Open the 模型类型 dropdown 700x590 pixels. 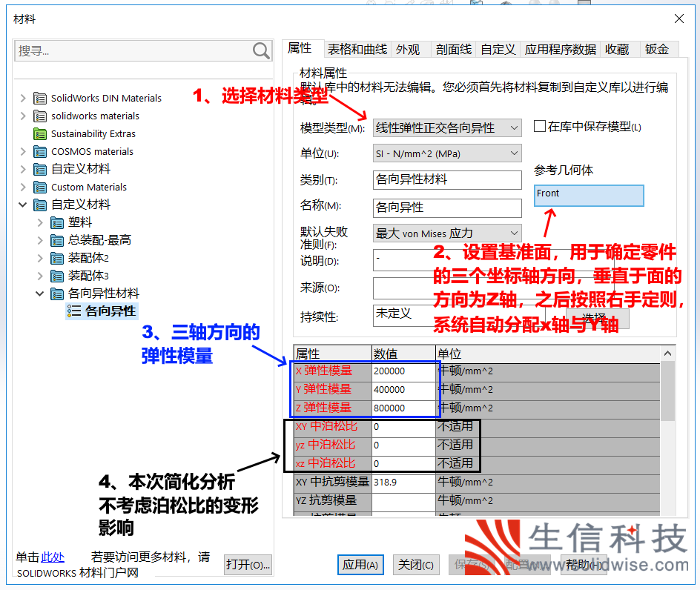[447, 128]
